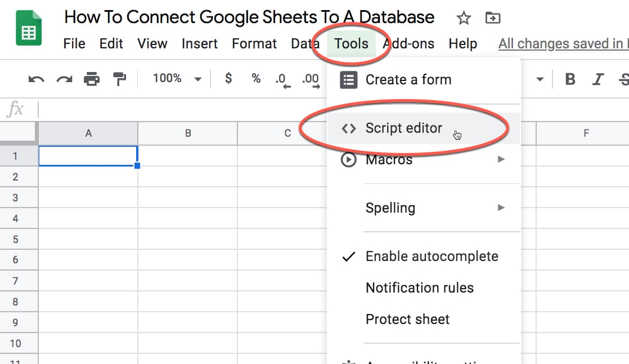Select cell A1 in the grid
The height and width of the screenshot is (364, 629).
(x=88, y=156)
